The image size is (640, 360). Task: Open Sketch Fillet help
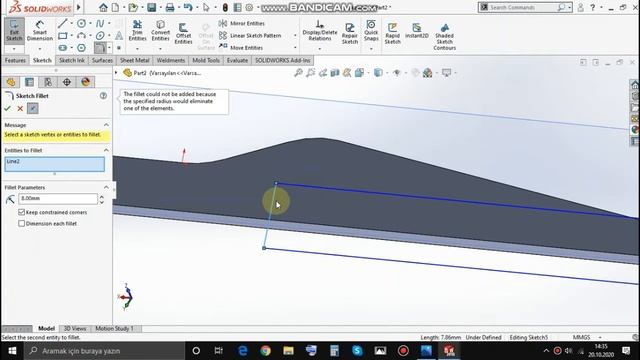point(103,96)
